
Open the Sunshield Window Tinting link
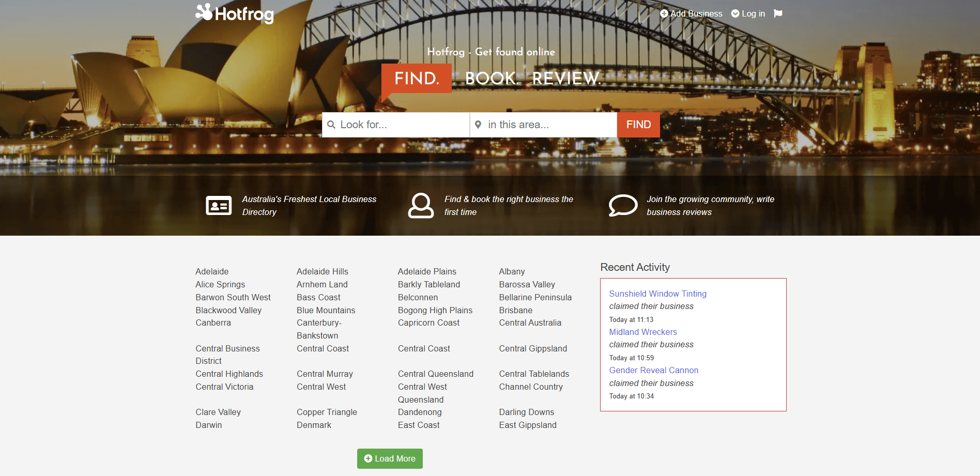click(657, 294)
